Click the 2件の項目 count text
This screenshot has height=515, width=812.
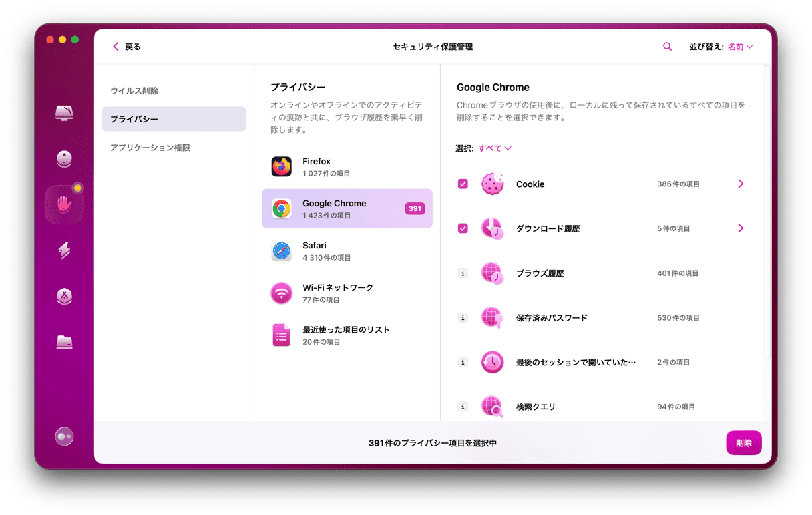[x=674, y=362]
